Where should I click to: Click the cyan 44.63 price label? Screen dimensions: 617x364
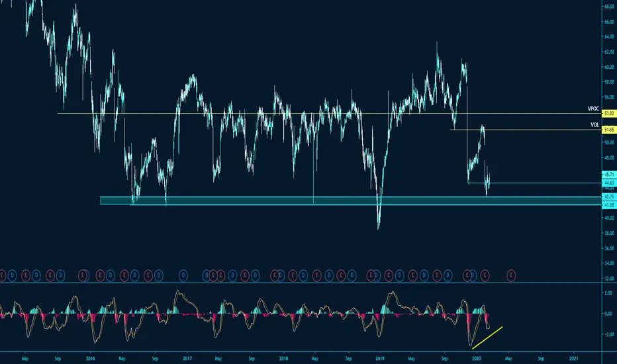click(x=609, y=183)
